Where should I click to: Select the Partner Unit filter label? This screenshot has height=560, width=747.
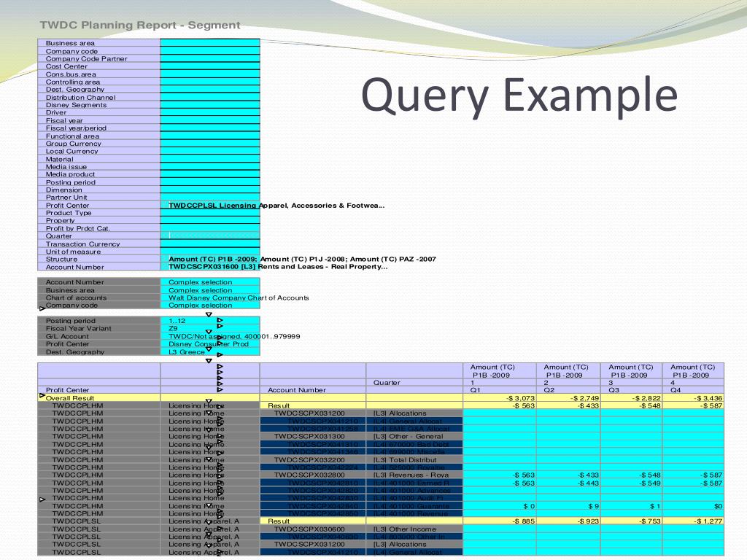click(66, 197)
